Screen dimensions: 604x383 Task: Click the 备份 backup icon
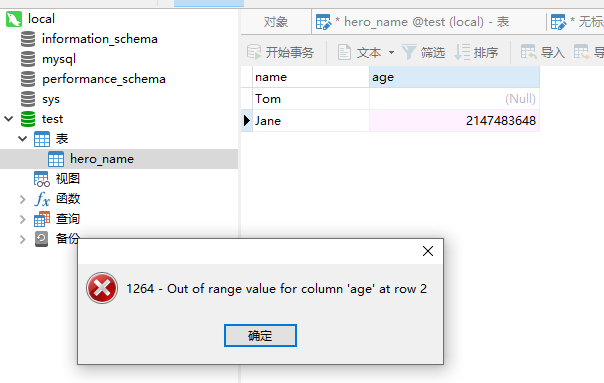point(41,239)
